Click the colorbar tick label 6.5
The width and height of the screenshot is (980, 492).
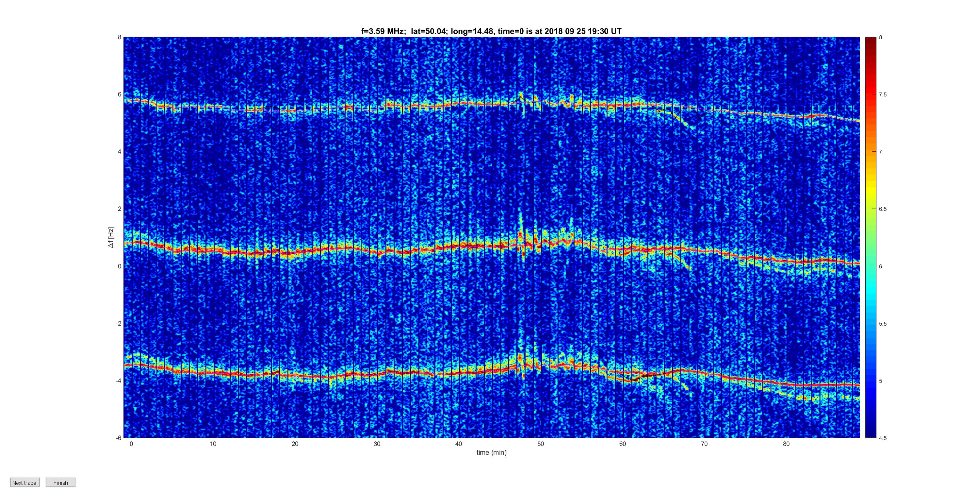[883, 209]
